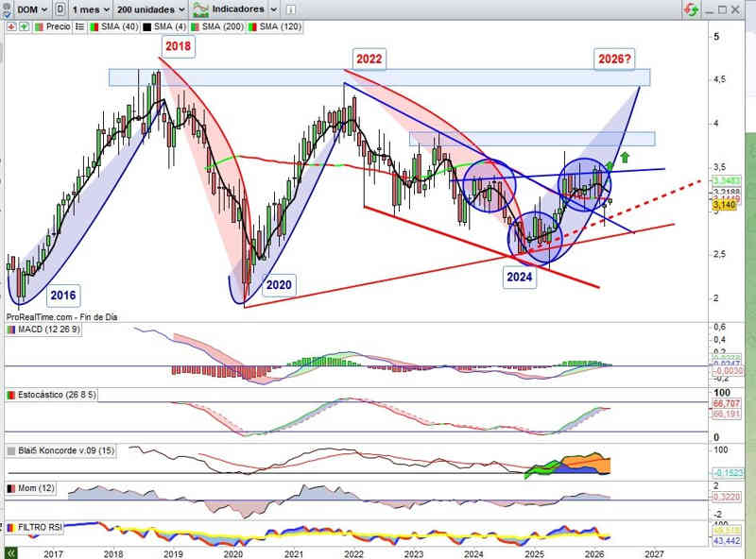Click the red-green refresh arrows icon

click(x=692, y=8)
